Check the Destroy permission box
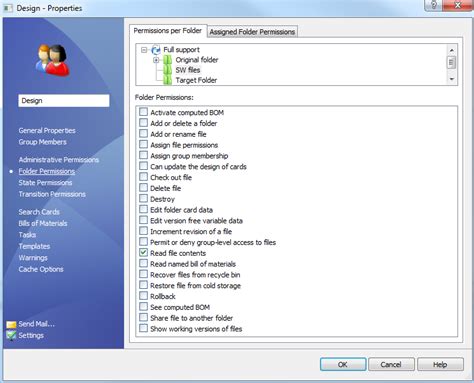474x383 pixels. 143,198
